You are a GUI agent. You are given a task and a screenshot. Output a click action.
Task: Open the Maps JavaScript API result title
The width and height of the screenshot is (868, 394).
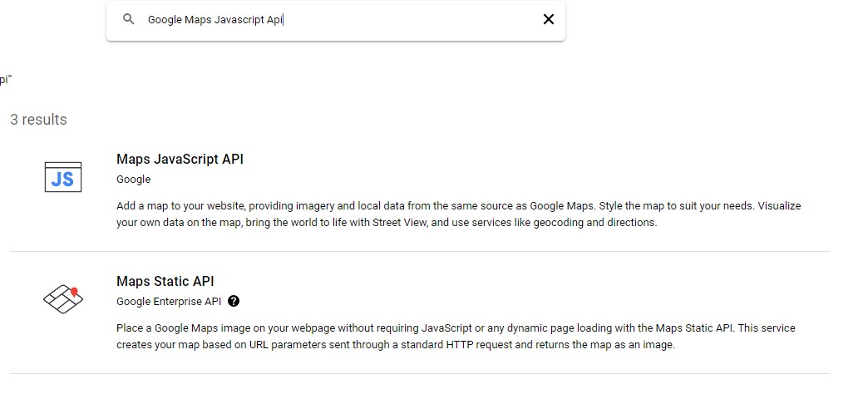click(x=180, y=159)
